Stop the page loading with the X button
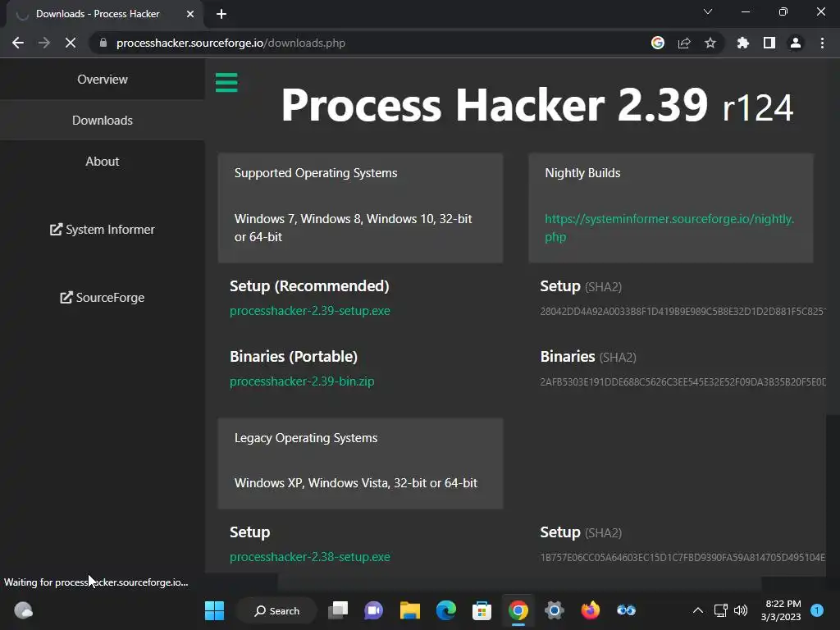 71,43
